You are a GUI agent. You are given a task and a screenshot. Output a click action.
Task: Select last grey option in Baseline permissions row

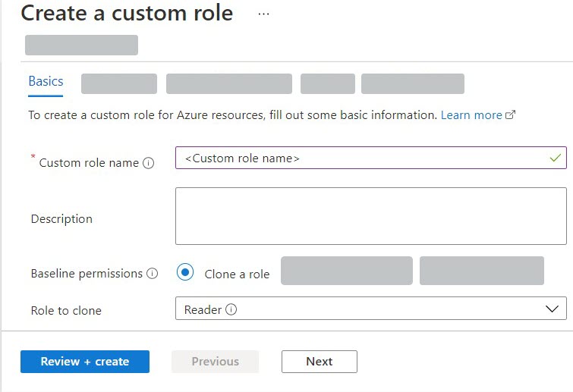[481, 271]
